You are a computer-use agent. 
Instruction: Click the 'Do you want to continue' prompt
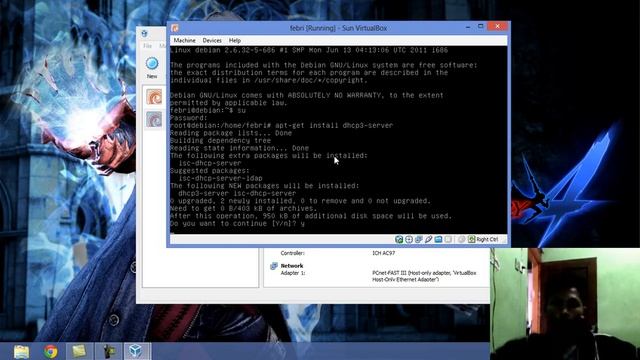coord(237,223)
